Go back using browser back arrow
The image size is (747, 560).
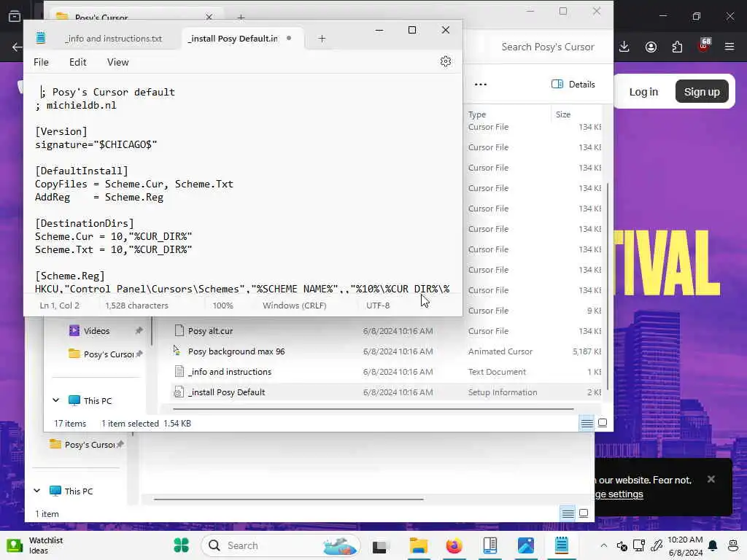click(18, 47)
